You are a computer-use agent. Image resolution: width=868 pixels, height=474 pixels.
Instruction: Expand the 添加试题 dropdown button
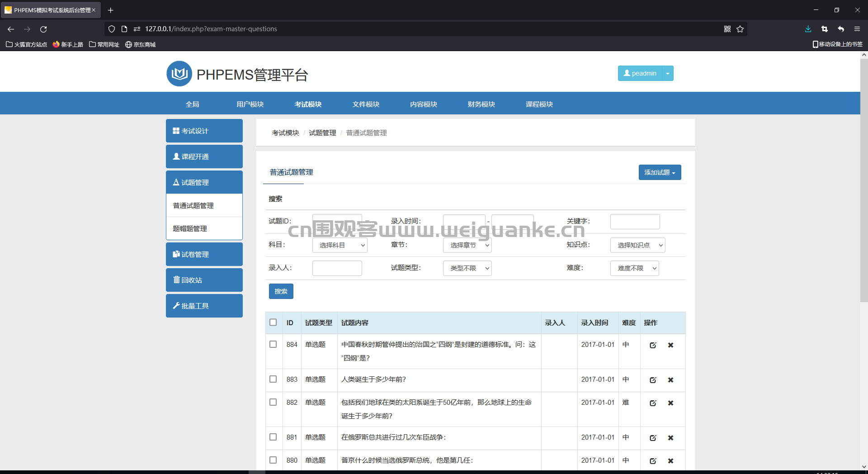click(660, 172)
